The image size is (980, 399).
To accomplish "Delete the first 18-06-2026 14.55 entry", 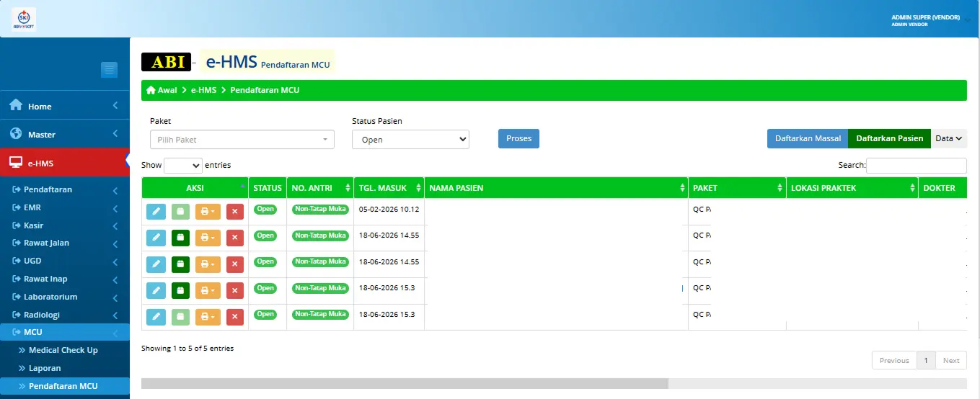I will coord(235,238).
